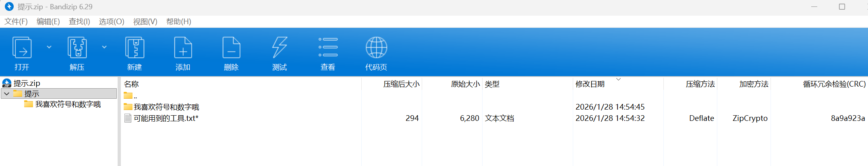Collapse the 提示 folder tree node
868x166 pixels.
click(6, 94)
